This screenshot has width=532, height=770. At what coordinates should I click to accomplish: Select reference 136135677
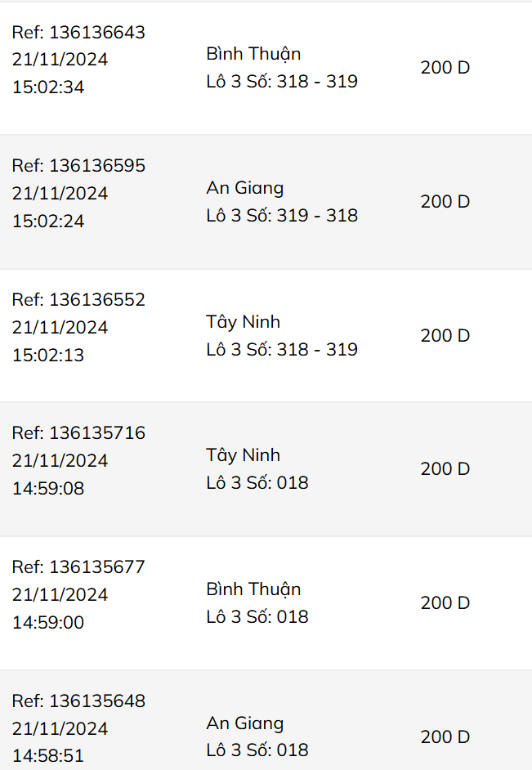(x=78, y=567)
